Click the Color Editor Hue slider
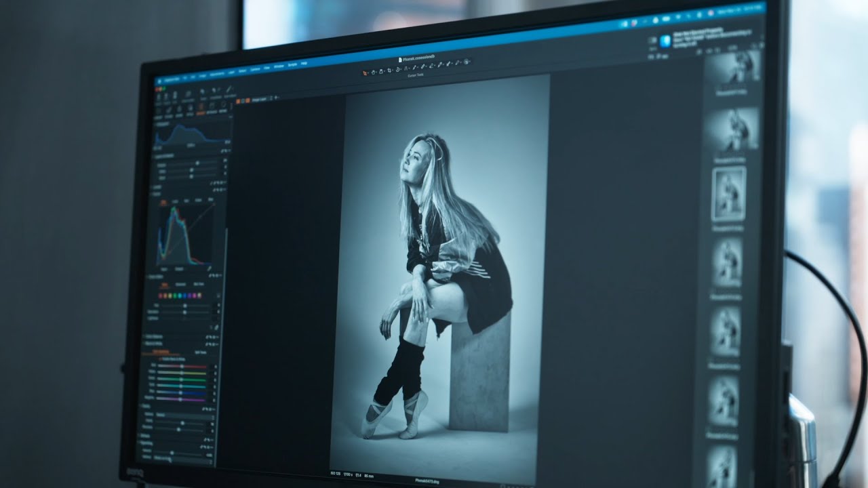Viewport: 868px width, 488px height. tap(184, 306)
